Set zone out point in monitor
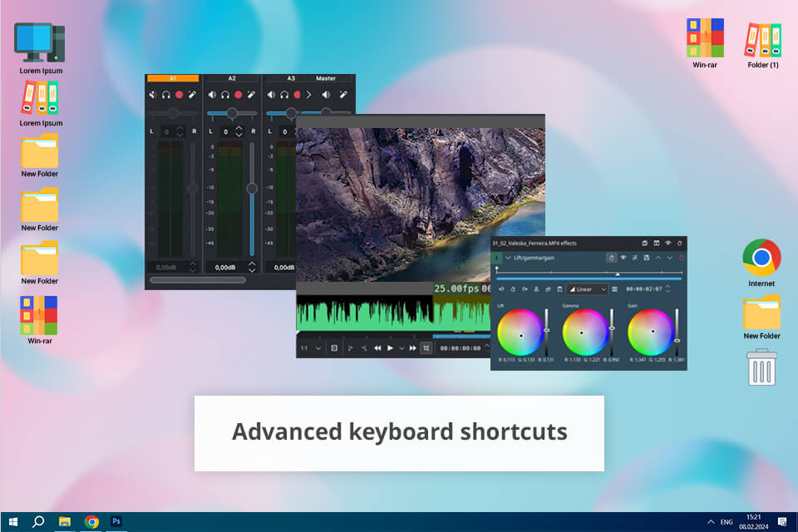The image size is (798, 532). pos(364,348)
